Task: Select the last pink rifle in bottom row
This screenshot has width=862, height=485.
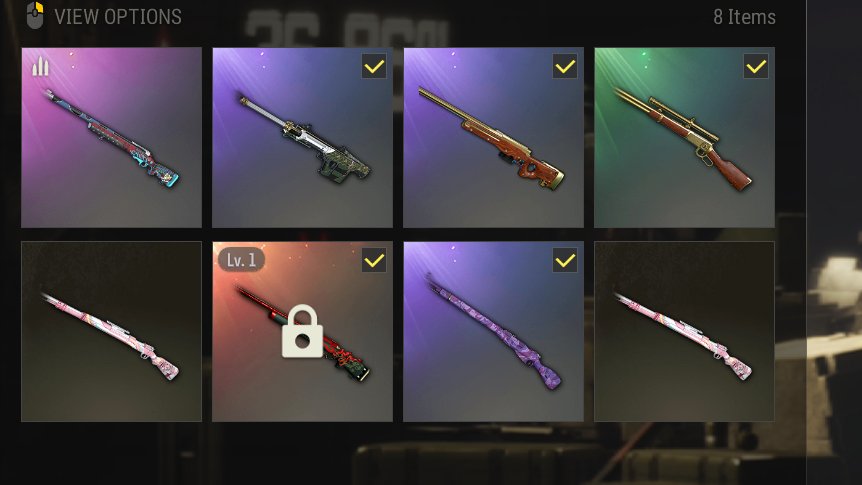Action: [684, 332]
